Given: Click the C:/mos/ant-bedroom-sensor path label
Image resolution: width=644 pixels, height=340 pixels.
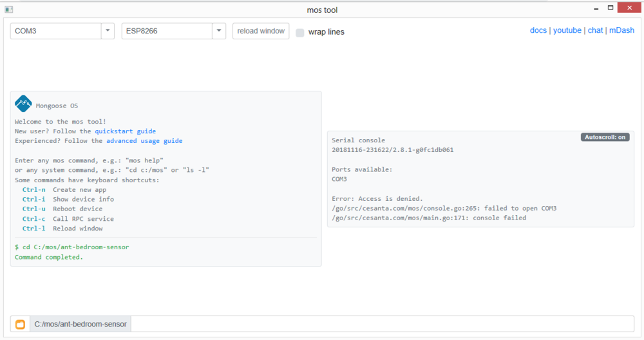Looking at the screenshot, I should (80, 324).
